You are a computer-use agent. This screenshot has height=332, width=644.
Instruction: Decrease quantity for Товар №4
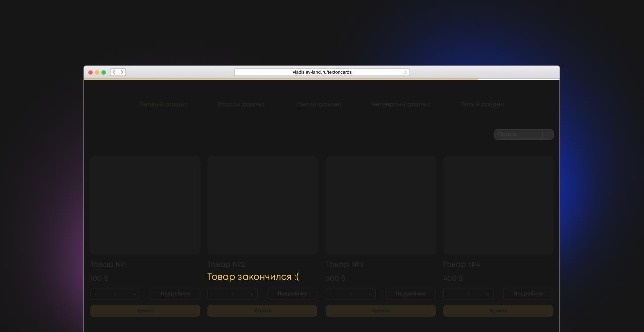click(449, 294)
